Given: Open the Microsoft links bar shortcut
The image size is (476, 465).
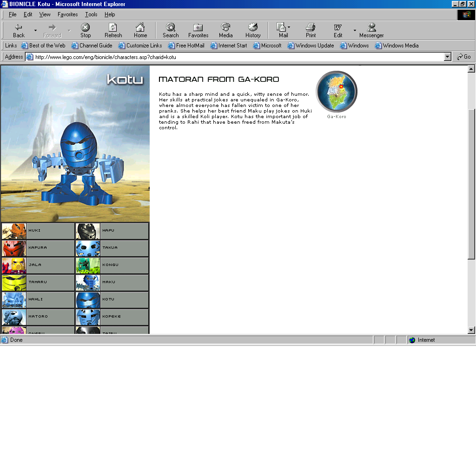Looking at the screenshot, I should (x=267, y=46).
